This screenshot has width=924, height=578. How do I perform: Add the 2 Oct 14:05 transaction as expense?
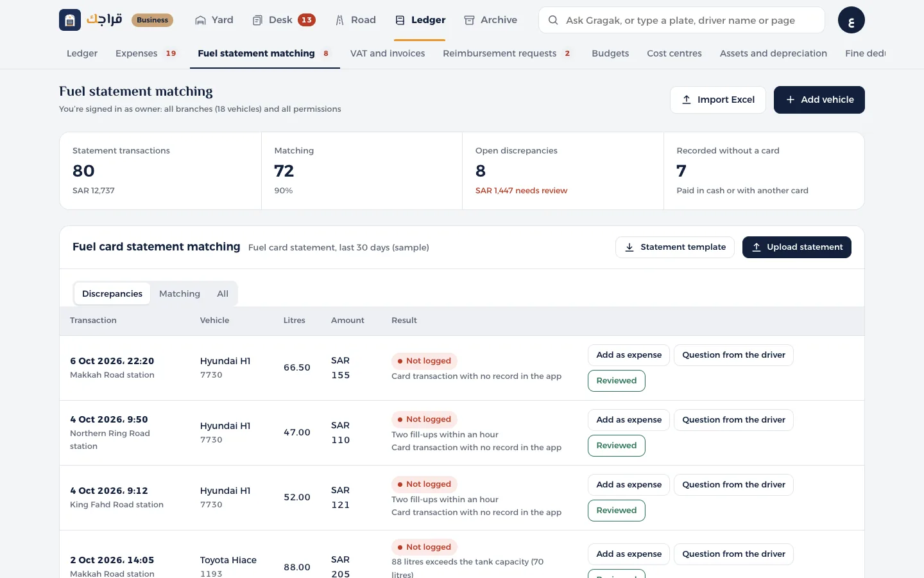click(629, 554)
